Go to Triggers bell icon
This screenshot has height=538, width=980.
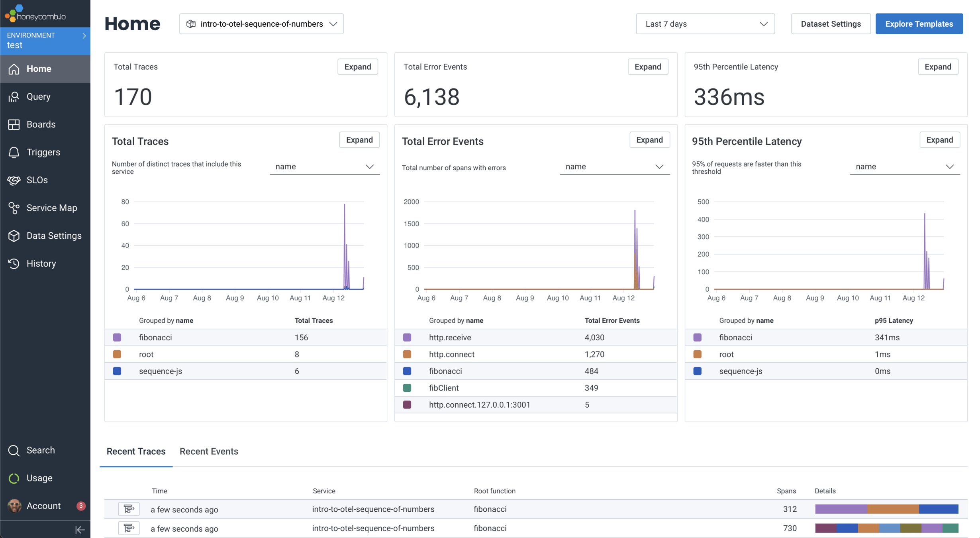(x=14, y=152)
